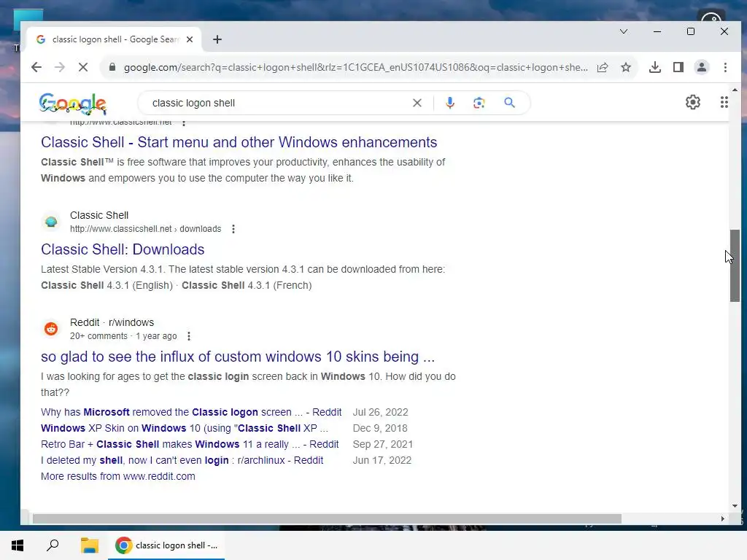Bookmark this tab with star icon
The height and width of the screenshot is (560, 747).
[626, 67]
